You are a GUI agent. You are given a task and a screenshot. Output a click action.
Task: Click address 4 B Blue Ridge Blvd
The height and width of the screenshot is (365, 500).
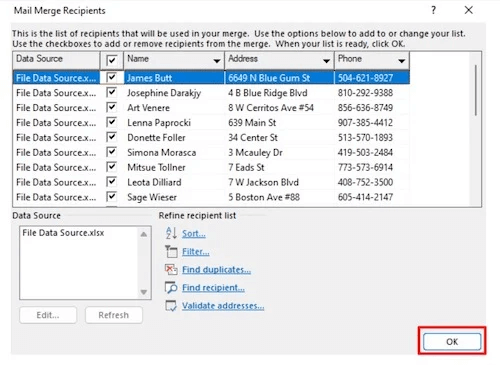point(268,93)
